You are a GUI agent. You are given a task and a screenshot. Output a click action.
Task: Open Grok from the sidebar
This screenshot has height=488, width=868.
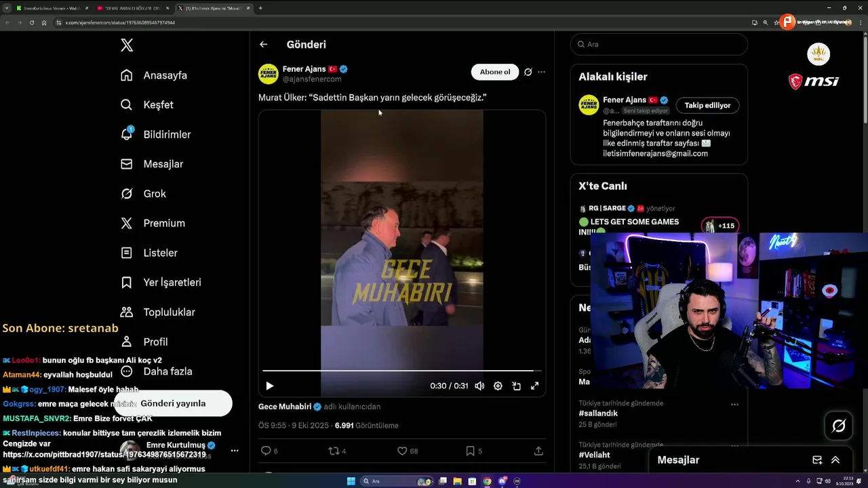coord(143,194)
